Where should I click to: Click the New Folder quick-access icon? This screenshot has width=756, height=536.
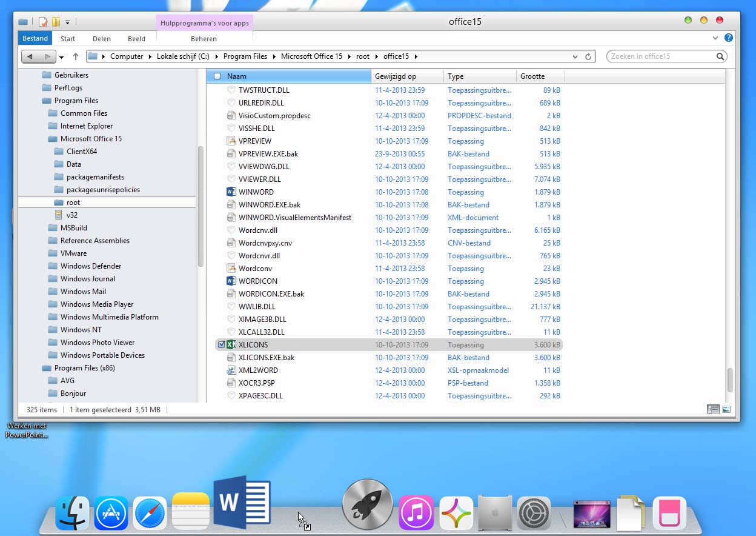click(56, 22)
